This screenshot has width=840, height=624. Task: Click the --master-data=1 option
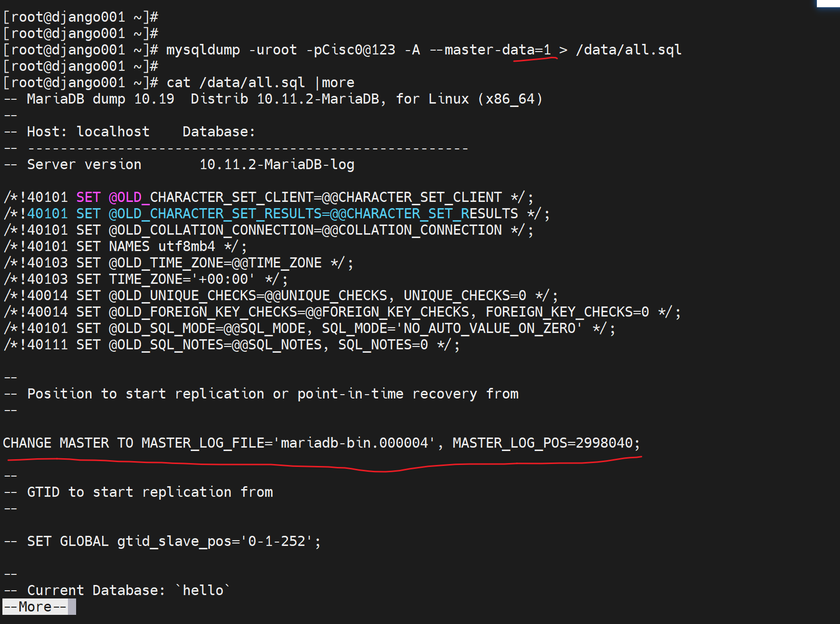click(x=490, y=50)
